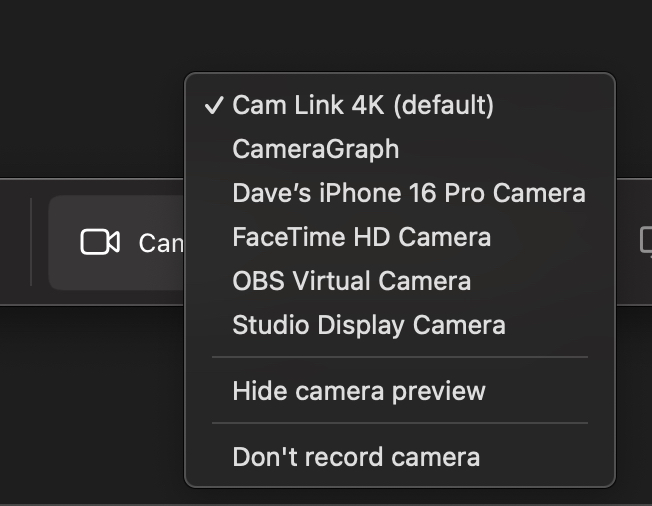Open the camera source dropdown button labeled Cam

[x=118, y=242]
